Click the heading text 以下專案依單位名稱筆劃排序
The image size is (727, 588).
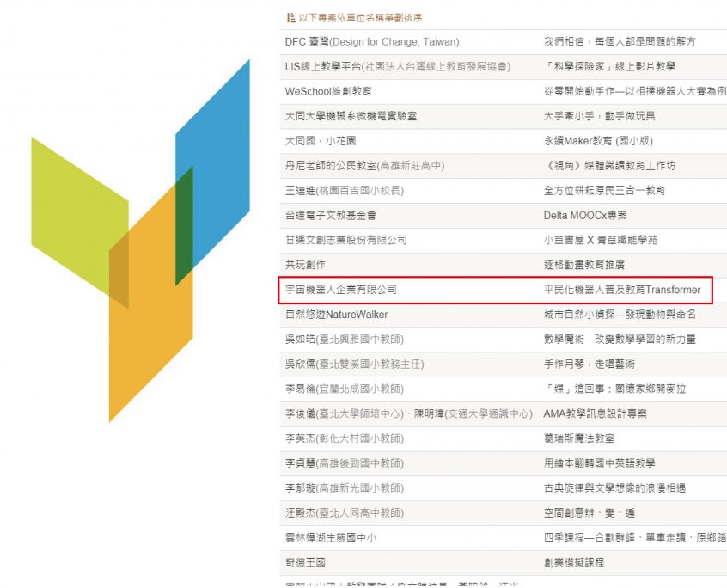coord(360,18)
